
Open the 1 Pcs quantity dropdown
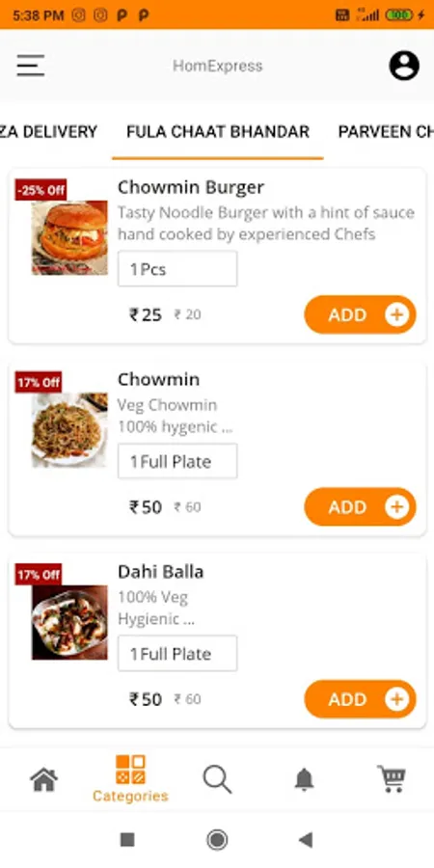pos(177,269)
